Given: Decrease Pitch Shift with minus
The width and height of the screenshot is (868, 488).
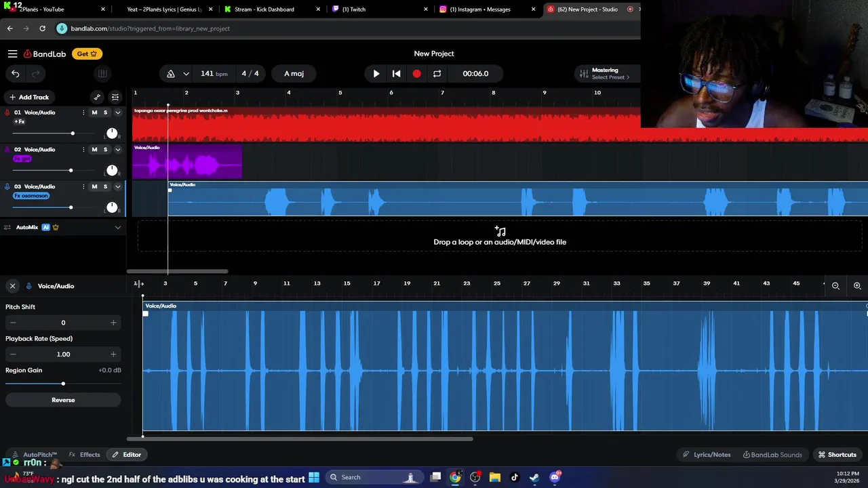Looking at the screenshot, I should (13, 323).
